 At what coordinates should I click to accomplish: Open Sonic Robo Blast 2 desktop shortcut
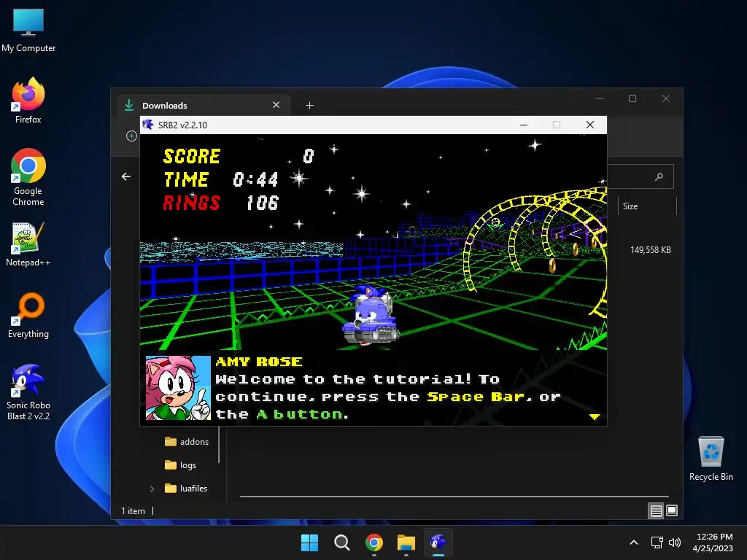click(28, 392)
